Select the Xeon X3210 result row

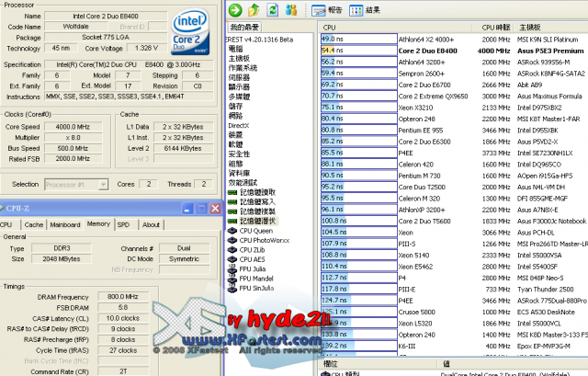click(x=454, y=108)
